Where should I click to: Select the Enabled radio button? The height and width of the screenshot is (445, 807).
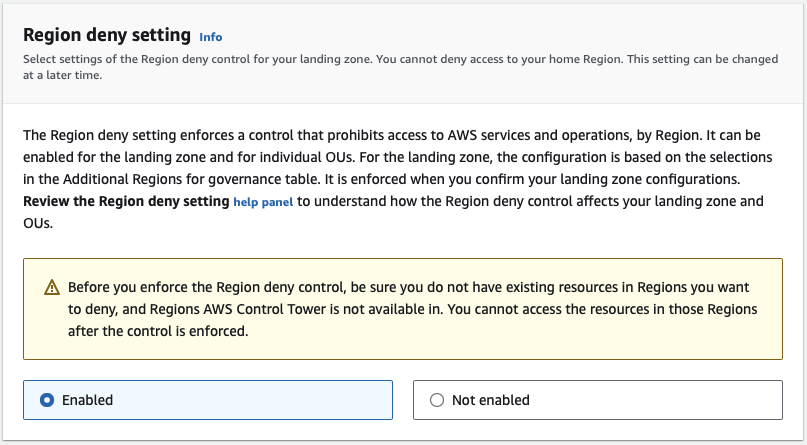pos(46,400)
